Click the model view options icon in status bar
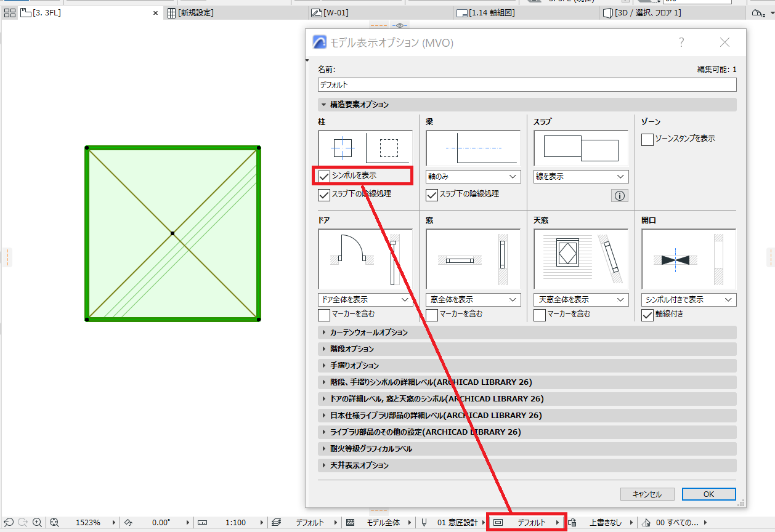775x532 pixels. (x=498, y=523)
